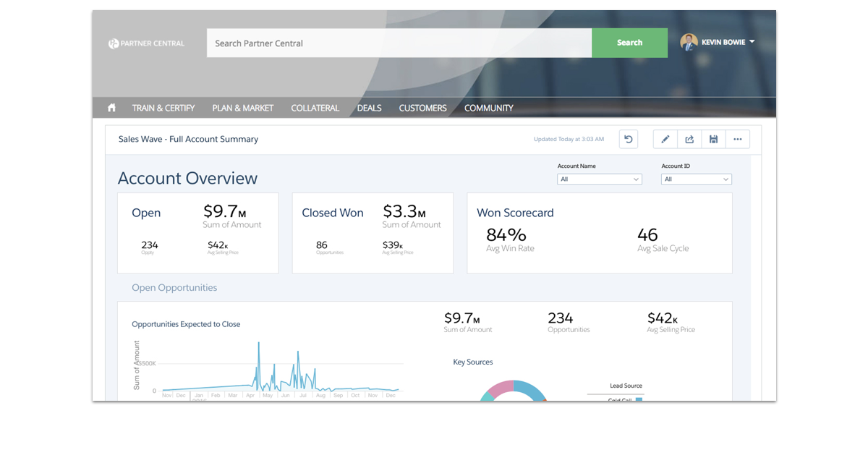The height and width of the screenshot is (463, 868).
Task: Open the Kevin Bowie user menu arrow
Action: point(752,42)
